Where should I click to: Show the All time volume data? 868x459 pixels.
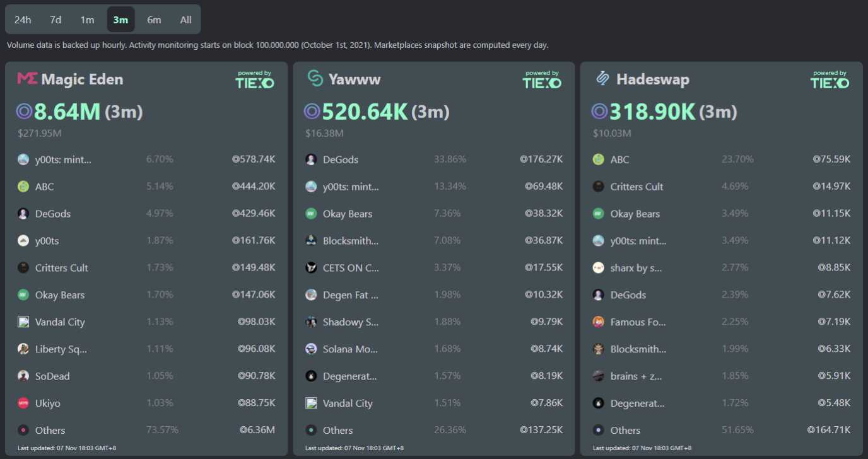(x=185, y=20)
